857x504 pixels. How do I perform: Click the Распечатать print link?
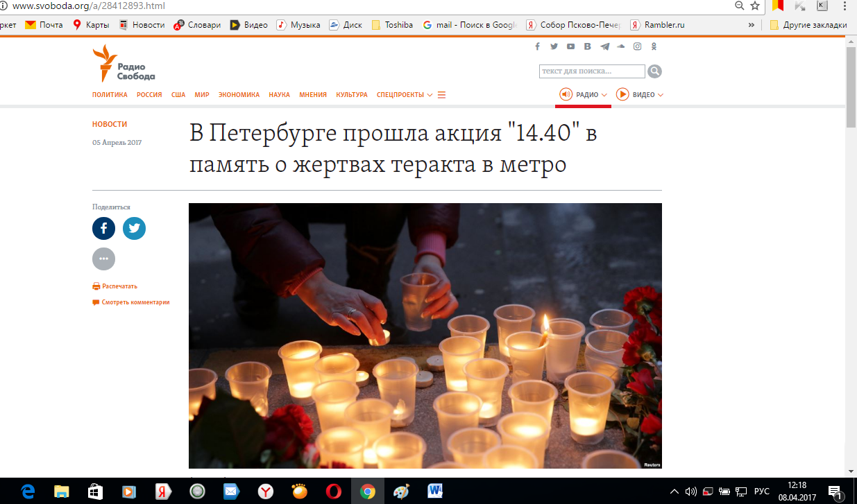pos(119,286)
